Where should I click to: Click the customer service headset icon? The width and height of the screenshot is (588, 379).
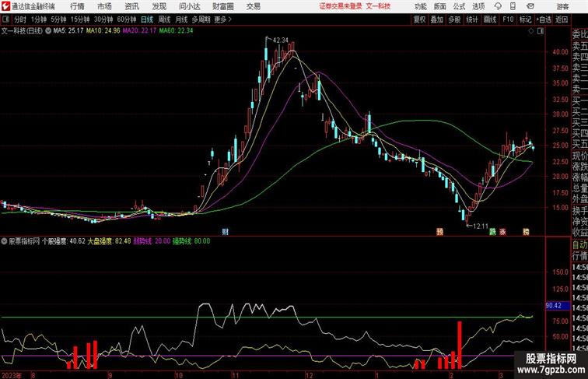(x=498, y=6)
